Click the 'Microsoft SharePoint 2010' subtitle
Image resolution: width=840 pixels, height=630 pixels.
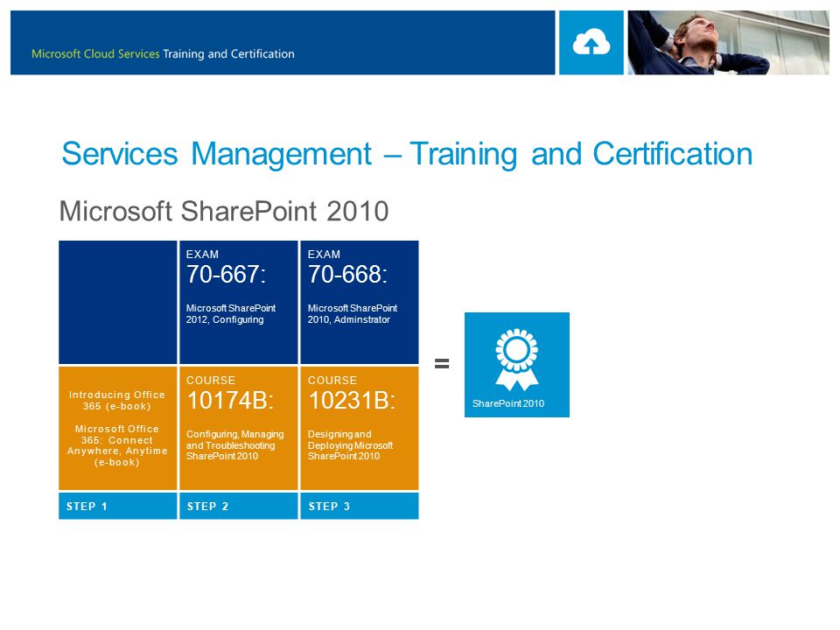(224, 211)
